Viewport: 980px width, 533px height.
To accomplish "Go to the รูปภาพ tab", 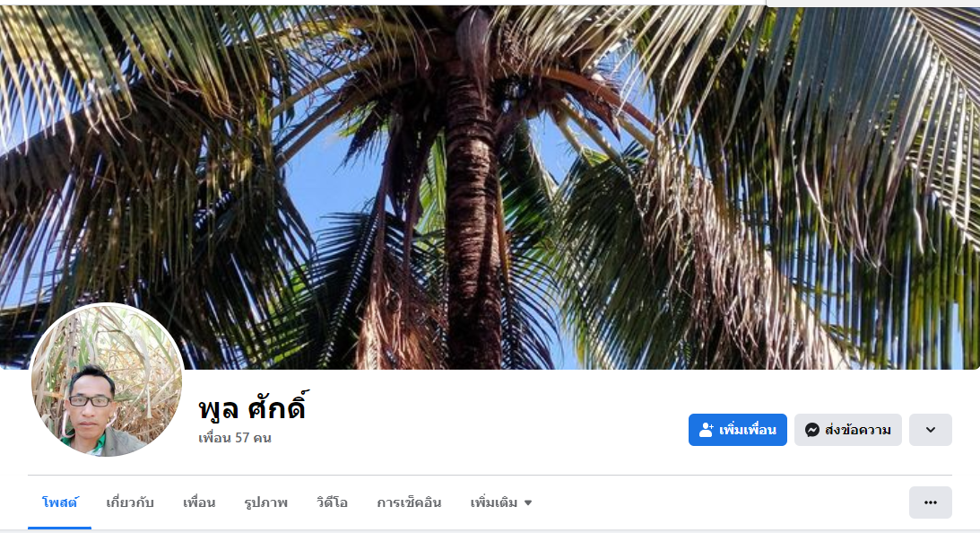I will tap(265, 502).
